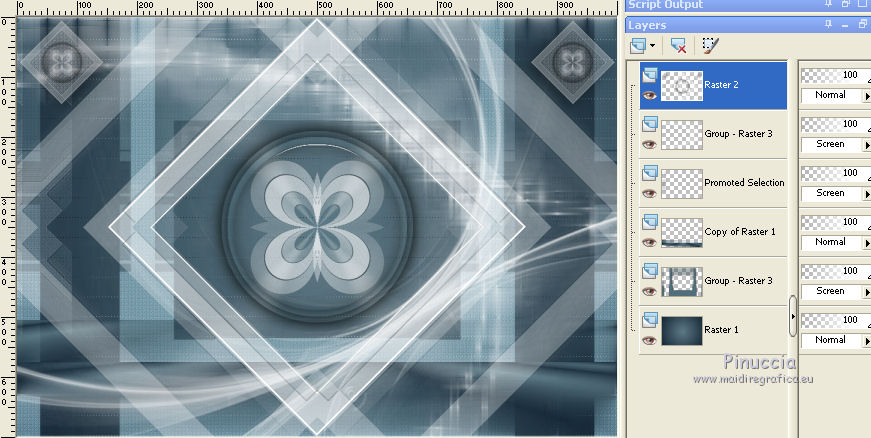871x438 pixels.
Task: Click the Promoted Selection layer thumbnail
Action: [x=682, y=183]
